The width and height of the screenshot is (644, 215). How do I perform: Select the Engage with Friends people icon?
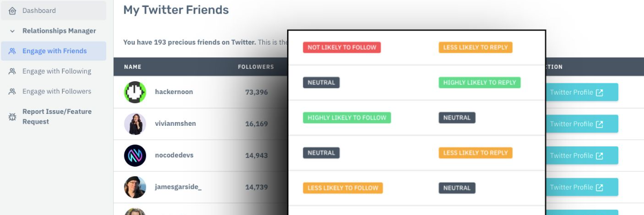point(12,51)
